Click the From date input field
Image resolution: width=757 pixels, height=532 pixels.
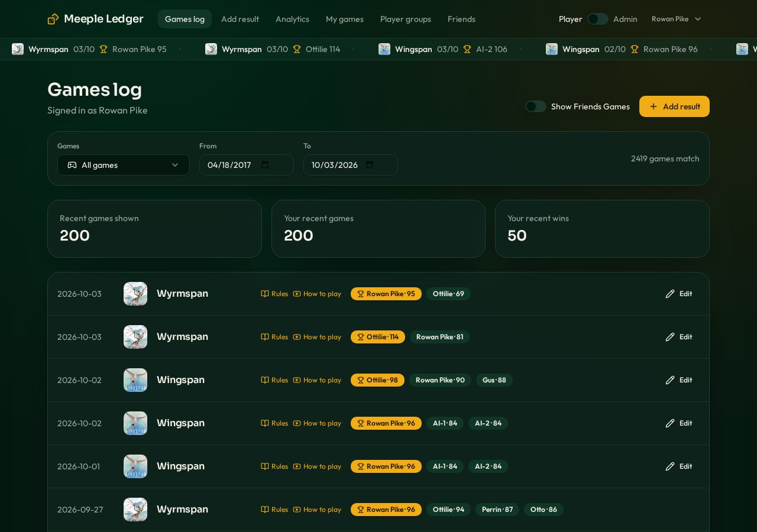[x=247, y=165]
